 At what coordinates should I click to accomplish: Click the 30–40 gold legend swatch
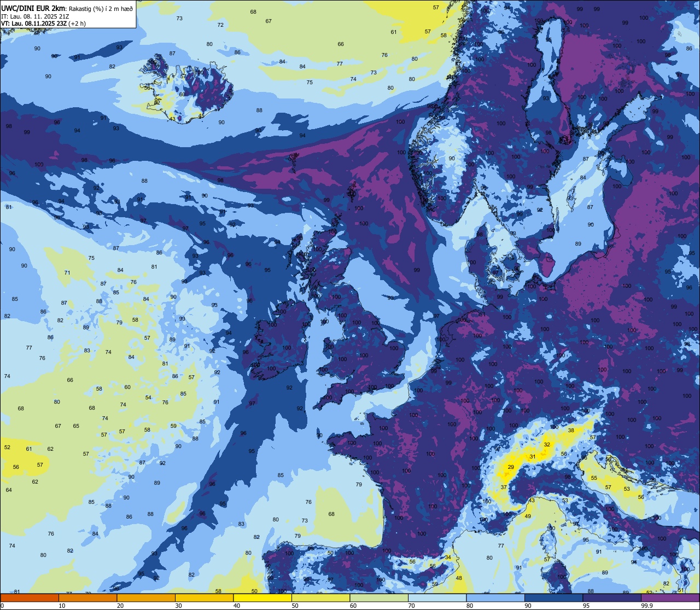(204, 597)
